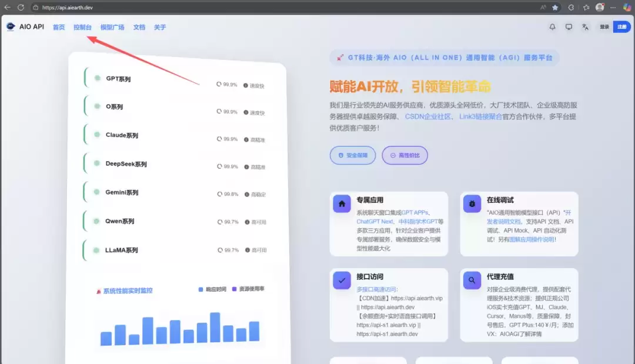635x364 pixels.
Task: Click the green status dot beside GPT系列
Action: tap(97, 78)
